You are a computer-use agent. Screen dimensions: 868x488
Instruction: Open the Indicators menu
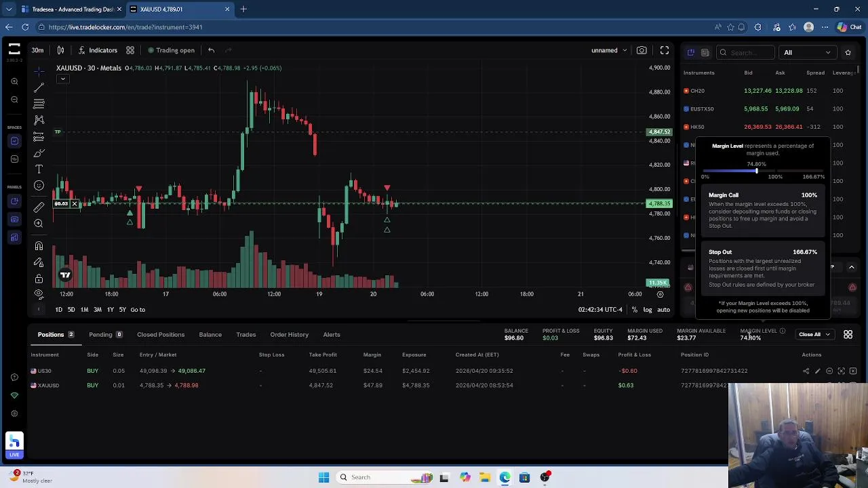click(x=97, y=50)
